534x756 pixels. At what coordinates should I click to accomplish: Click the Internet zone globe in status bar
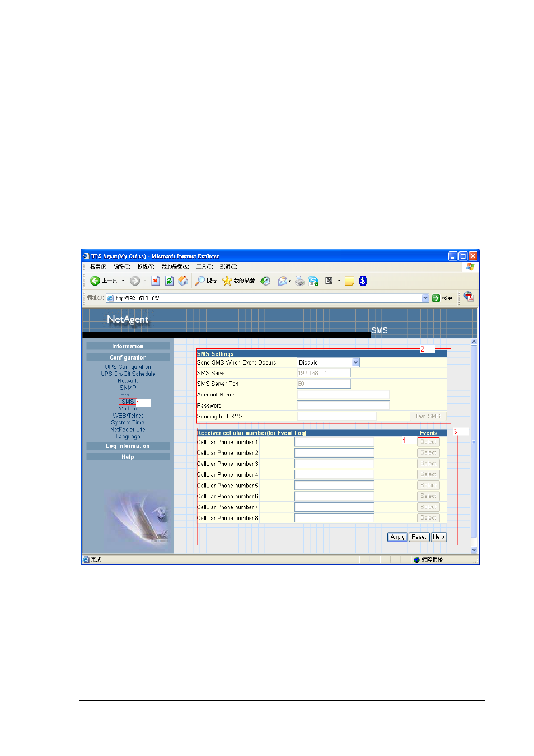(x=416, y=560)
